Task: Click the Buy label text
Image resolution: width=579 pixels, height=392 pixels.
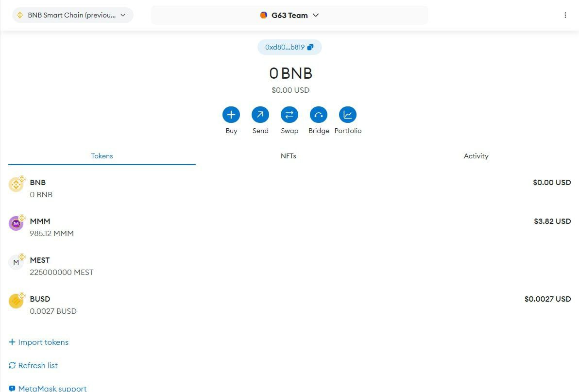Action: point(232,131)
